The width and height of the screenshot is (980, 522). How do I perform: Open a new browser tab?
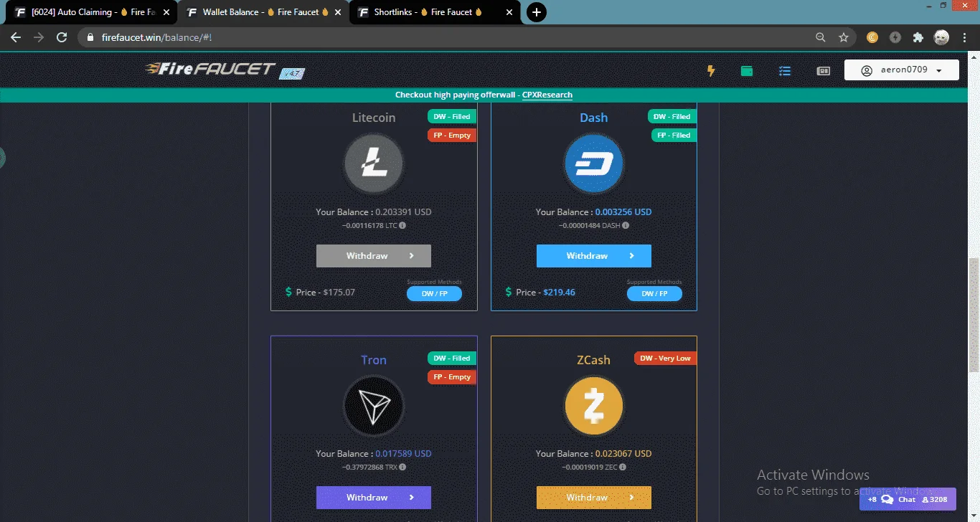(x=537, y=12)
